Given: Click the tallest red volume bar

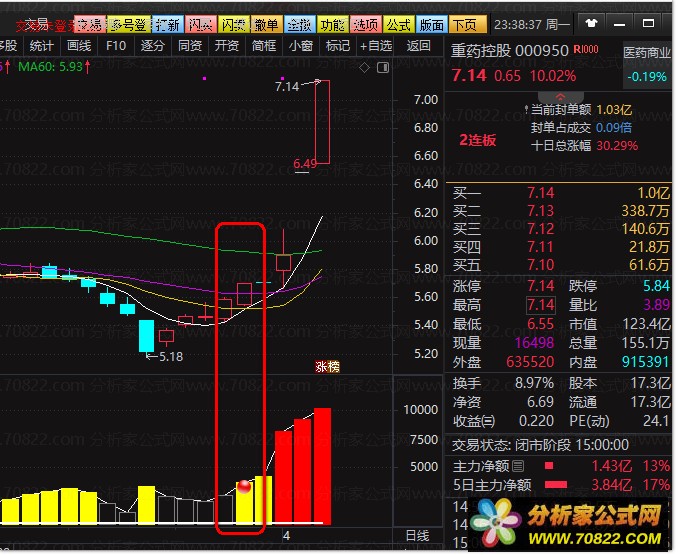Looking at the screenshot, I should point(323,466).
